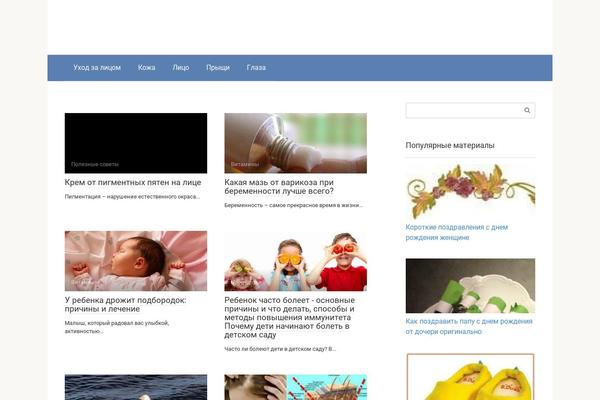Click the floral ornament sidebar image
This screenshot has width=600, height=400.
(470, 191)
